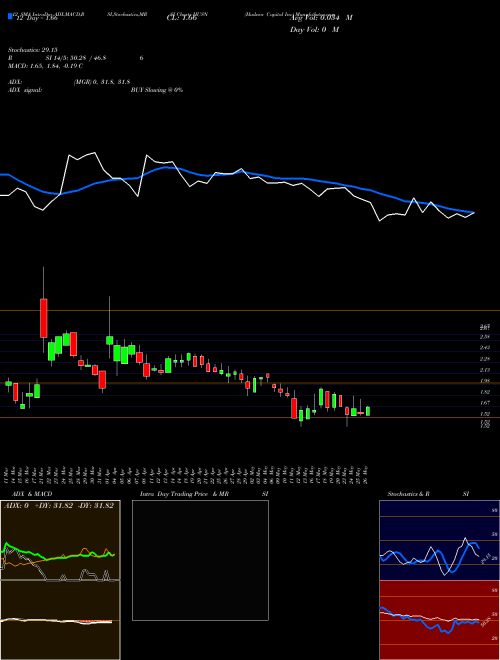Click the empty intraday trading price panel
500x660 pixels.
click(x=200, y=560)
